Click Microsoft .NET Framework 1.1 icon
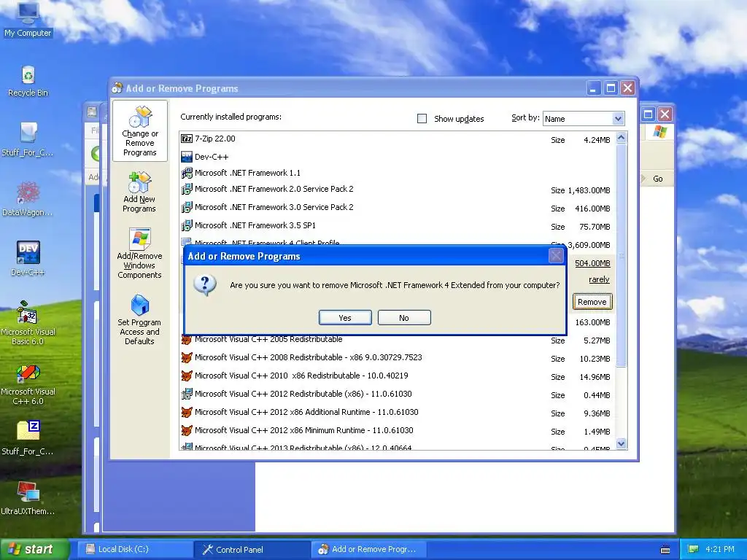The height and width of the screenshot is (560, 747). pyautogui.click(x=187, y=173)
